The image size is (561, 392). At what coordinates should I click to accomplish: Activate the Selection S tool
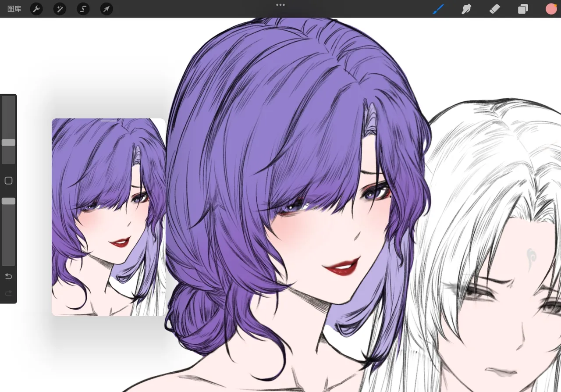click(x=83, y=9)
